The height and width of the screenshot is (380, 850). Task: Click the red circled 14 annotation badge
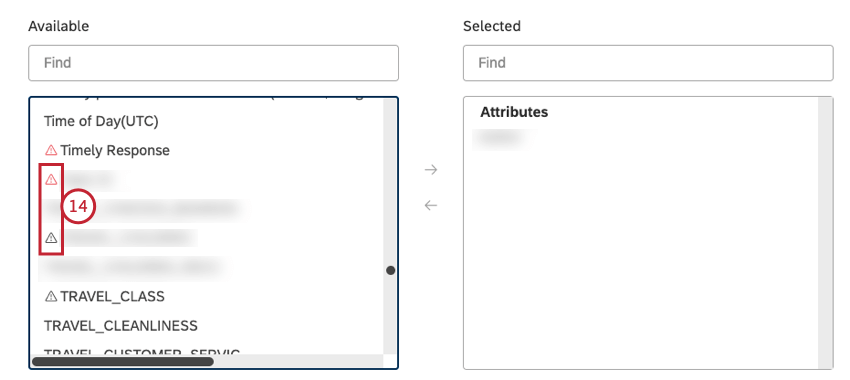[x=78, y=207]
